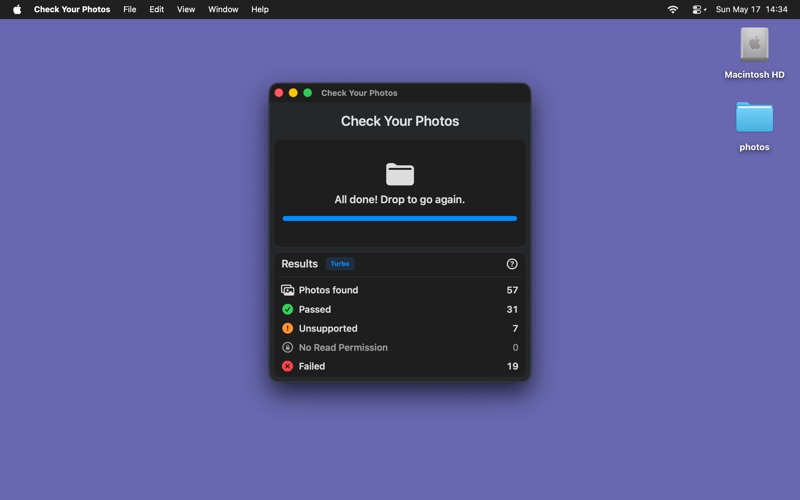Screen dimensions: 800x500
Task: Click the Unsupported row label
Action: click(x=328, y=328)
